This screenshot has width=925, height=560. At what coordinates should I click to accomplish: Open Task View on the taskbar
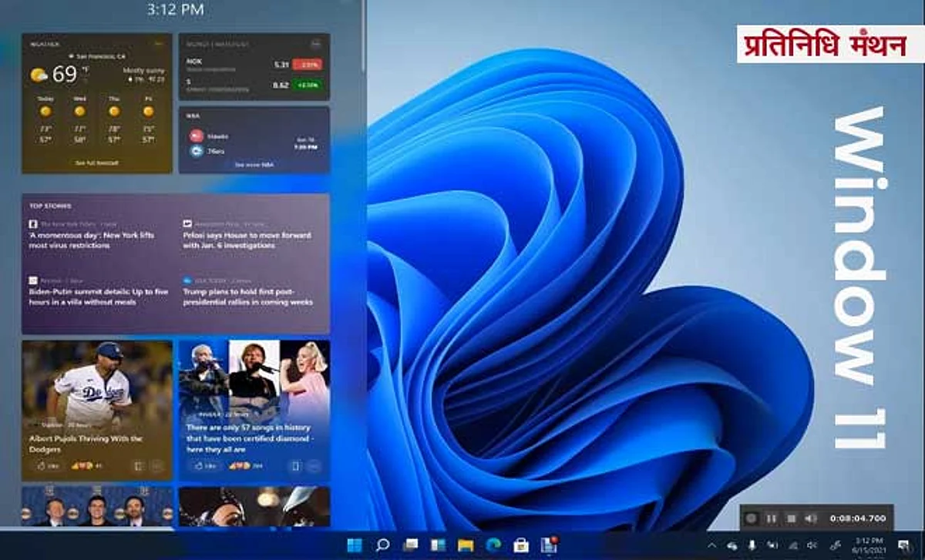[411, 545]
